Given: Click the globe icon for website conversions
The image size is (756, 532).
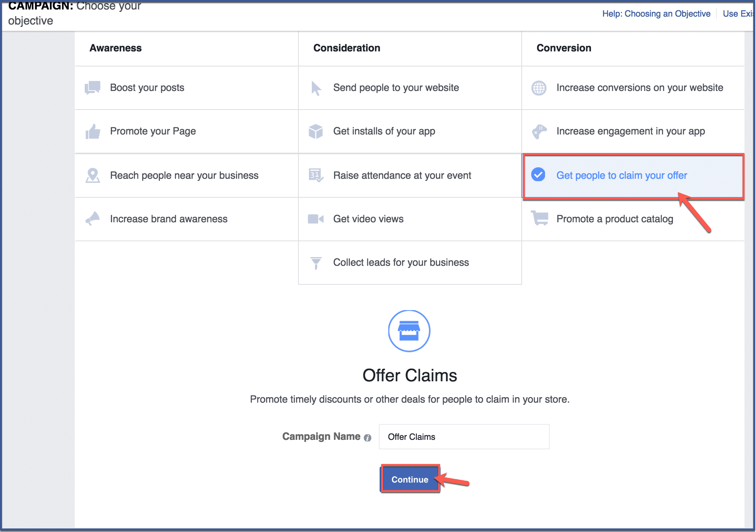Looking at the screenshot, I should (539, 88).
